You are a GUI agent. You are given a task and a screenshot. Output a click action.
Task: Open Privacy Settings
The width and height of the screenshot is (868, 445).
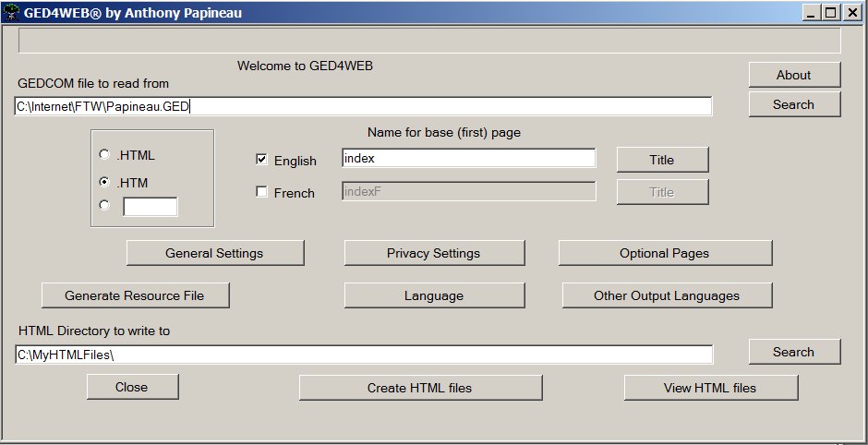[434, 253]
